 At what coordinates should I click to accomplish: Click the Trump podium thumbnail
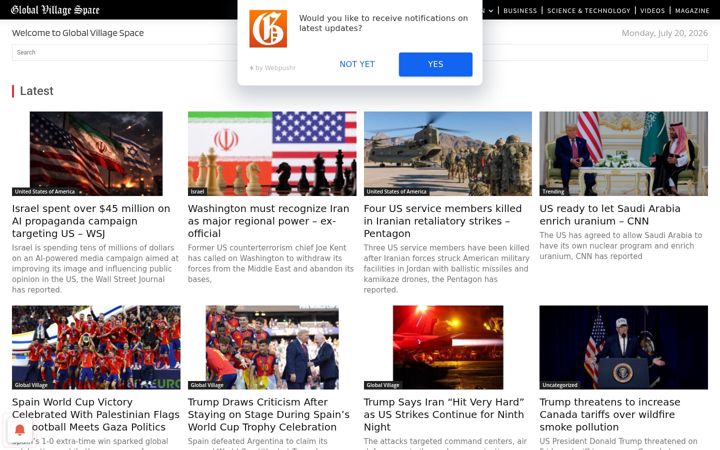tap(624, 347)
